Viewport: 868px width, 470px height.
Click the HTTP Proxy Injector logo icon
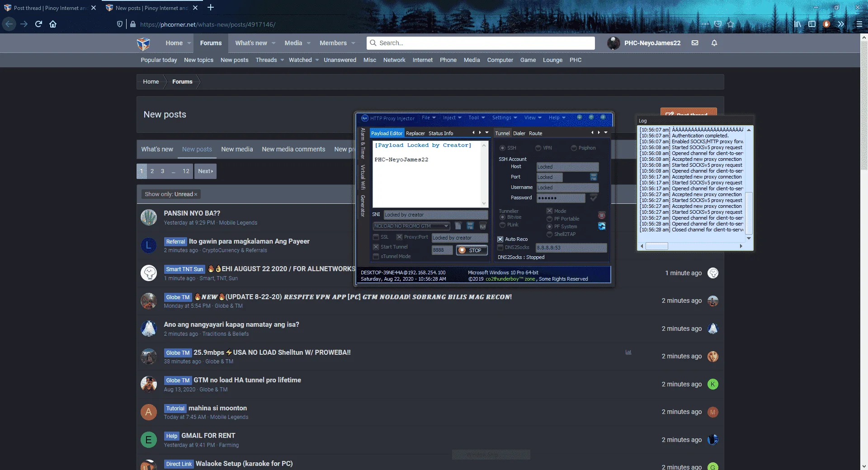364,118
